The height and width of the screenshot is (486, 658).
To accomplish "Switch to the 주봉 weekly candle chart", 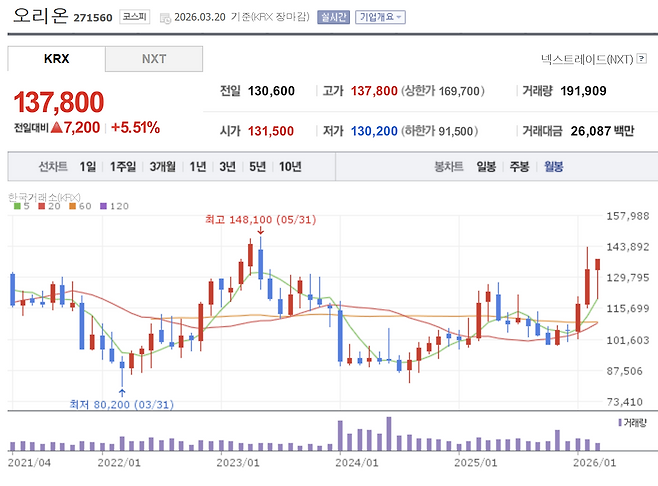I will click(519, 166).
